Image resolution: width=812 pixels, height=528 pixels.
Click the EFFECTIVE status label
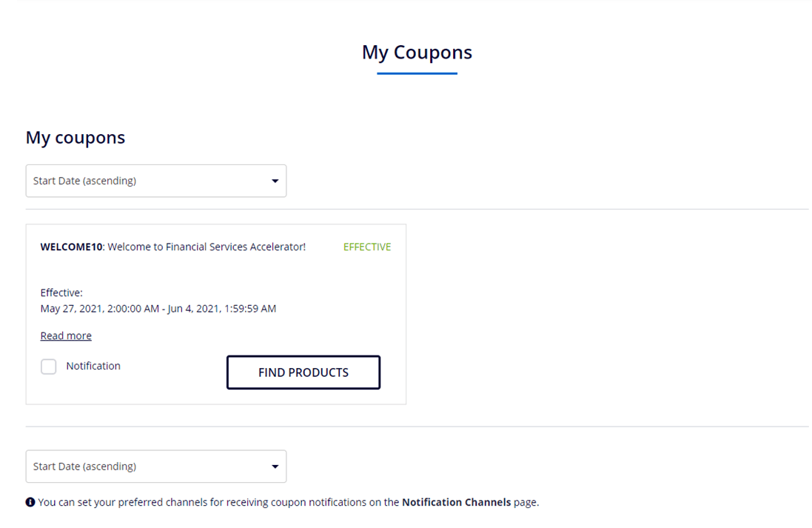click(x=366, y=247)
